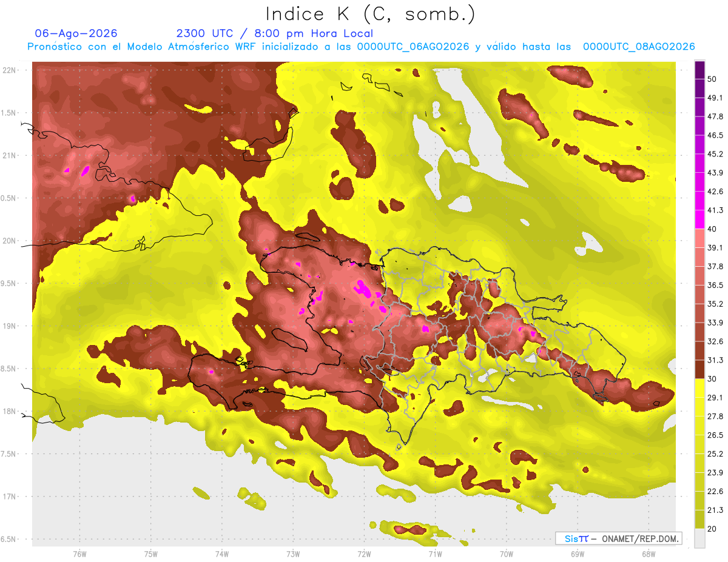Viewport: 728px width, 562px height.
Task: Pick the magenta swatch between 40 and 41.3
Action: (x=699, y=219)
